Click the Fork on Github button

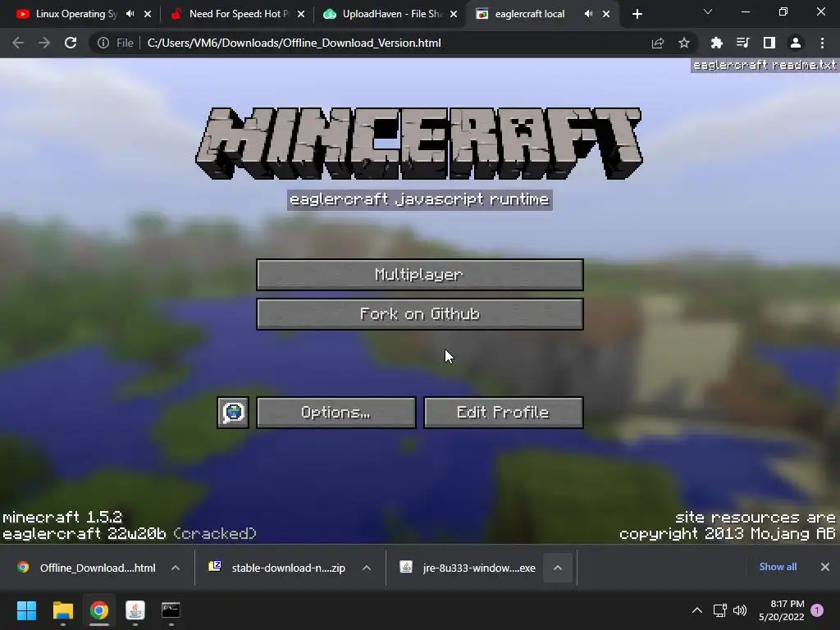[x=419, y=314]
